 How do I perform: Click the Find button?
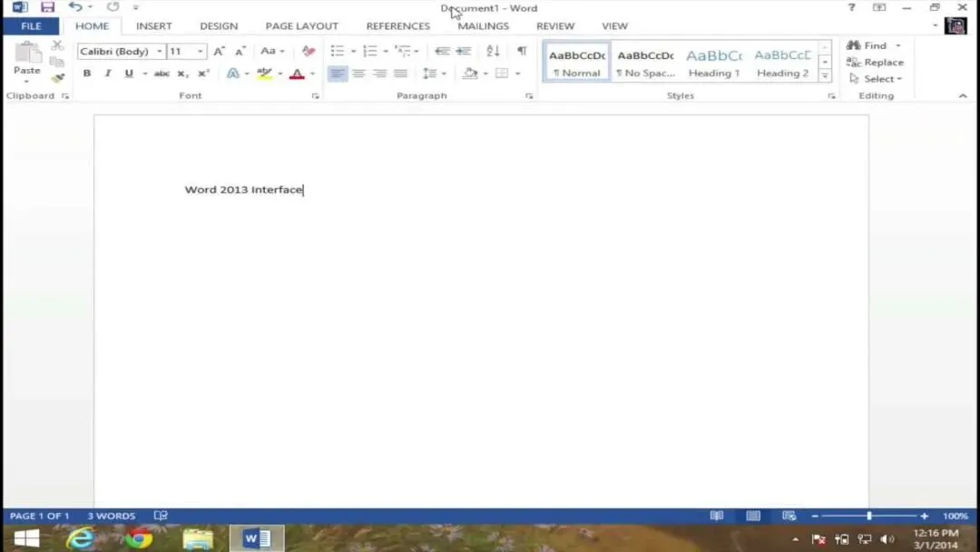867,45
